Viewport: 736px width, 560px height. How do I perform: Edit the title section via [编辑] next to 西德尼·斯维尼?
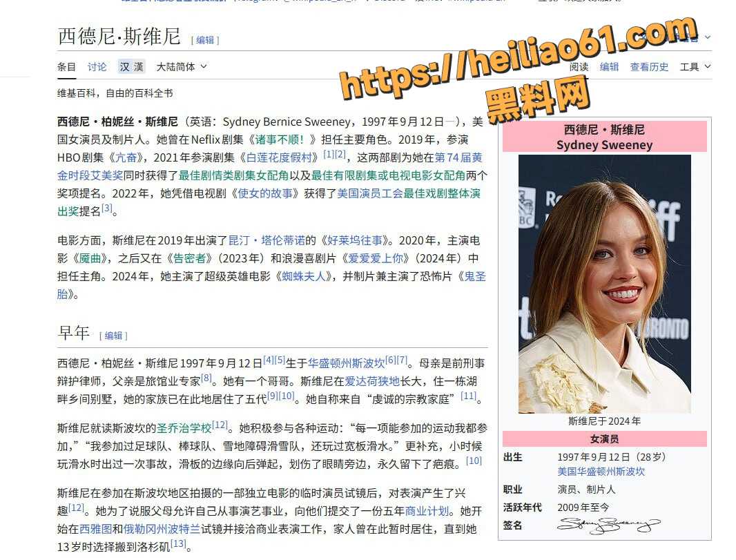click(x=204, y=40)
